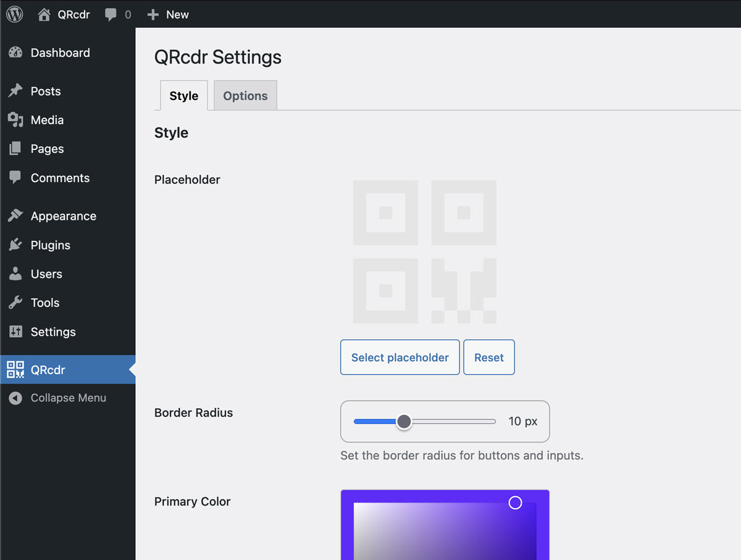Open the Appearance menu
The image size is (741, 560).
tap(63, 216)
